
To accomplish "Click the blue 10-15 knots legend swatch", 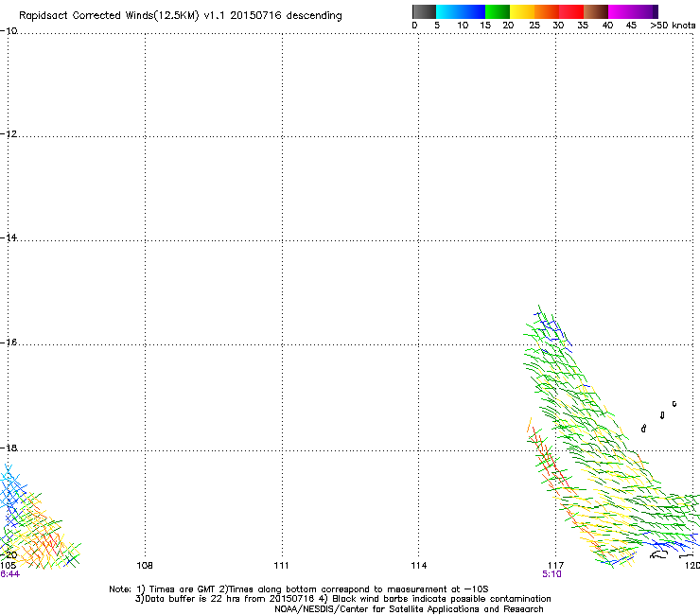I will tap(473, 11).
